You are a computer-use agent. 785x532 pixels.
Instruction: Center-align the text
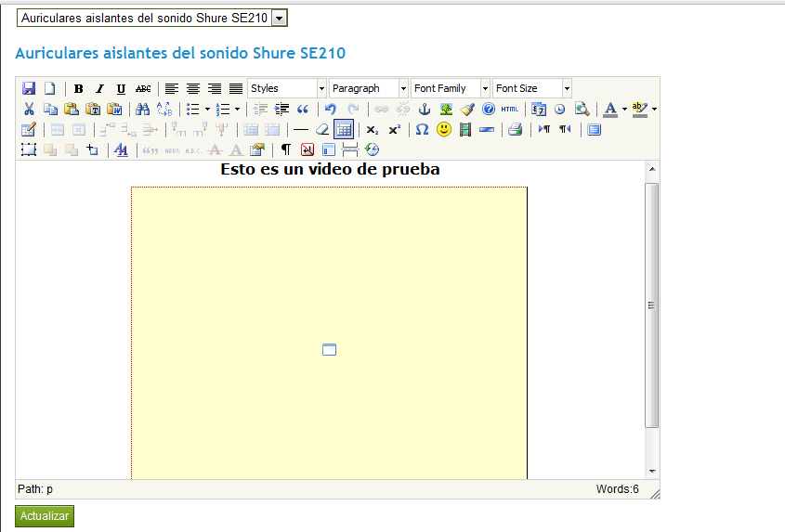(x=192, y=88)
